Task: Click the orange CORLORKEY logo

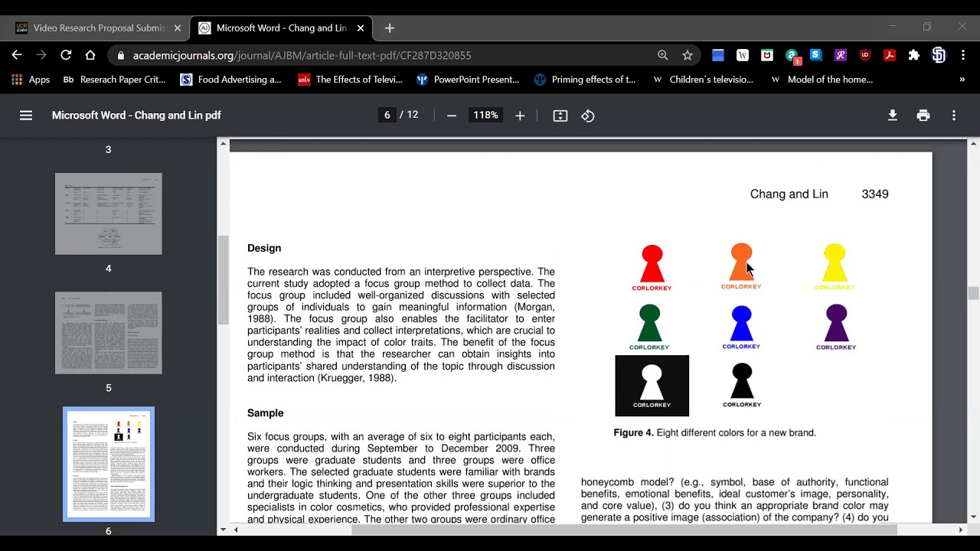Action: tap(741, 266)
